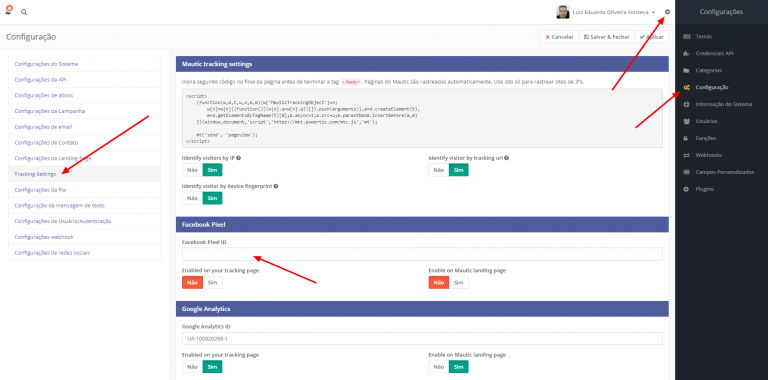
Task: Click the Configuração cogs icon
Action: point(687,87)
